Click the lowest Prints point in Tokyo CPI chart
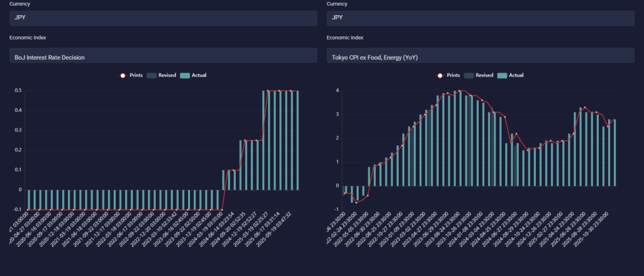The image size is (644, 276). (357, 202)
